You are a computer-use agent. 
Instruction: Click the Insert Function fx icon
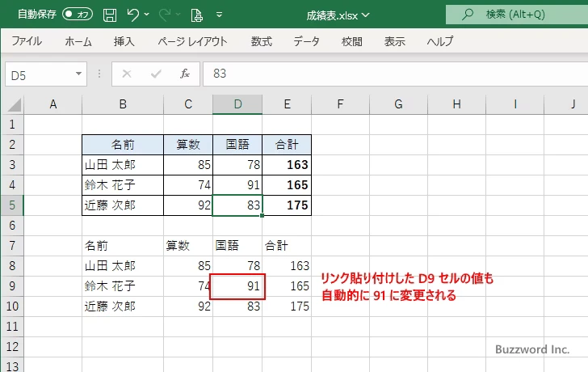(x=185, y=74)
